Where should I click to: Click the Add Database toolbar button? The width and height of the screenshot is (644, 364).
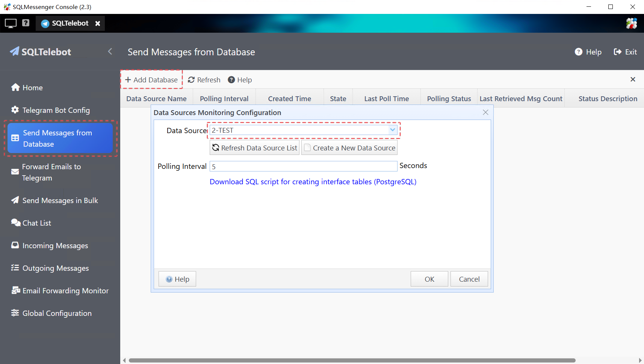(x=151, y=79)
